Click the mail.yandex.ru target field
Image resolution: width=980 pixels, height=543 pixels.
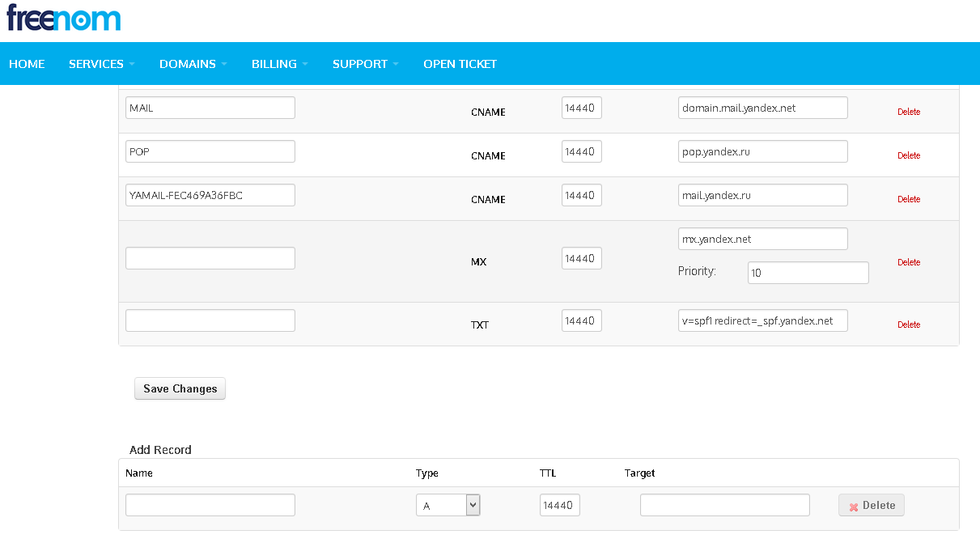coord(763,195)
